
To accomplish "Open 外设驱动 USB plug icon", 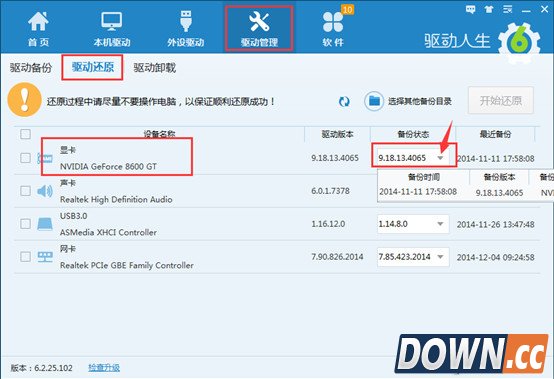I will point(185,21).
